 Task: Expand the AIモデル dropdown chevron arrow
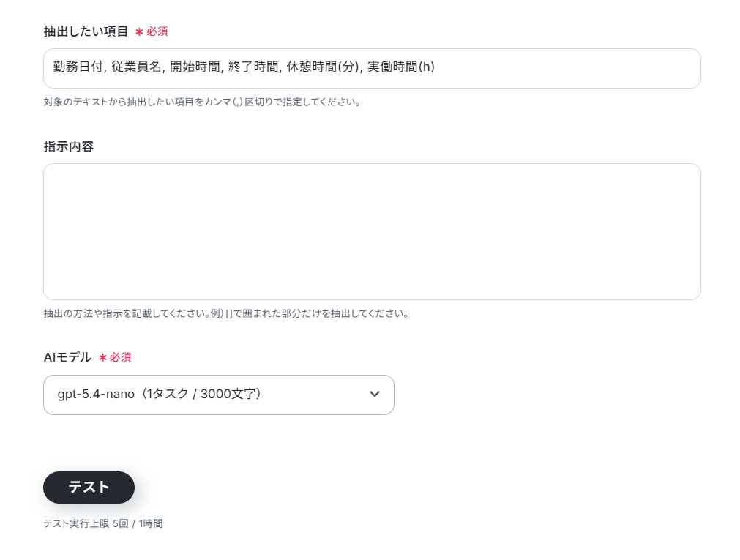375,394
